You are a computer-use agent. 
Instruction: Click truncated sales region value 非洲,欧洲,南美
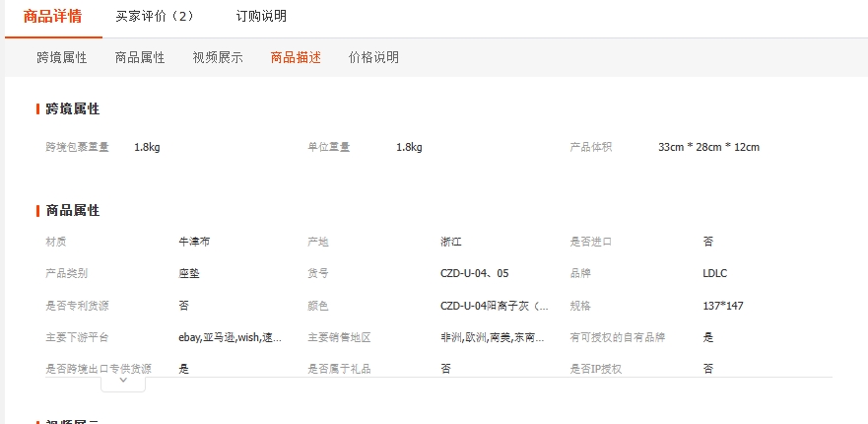click(493, 337)
